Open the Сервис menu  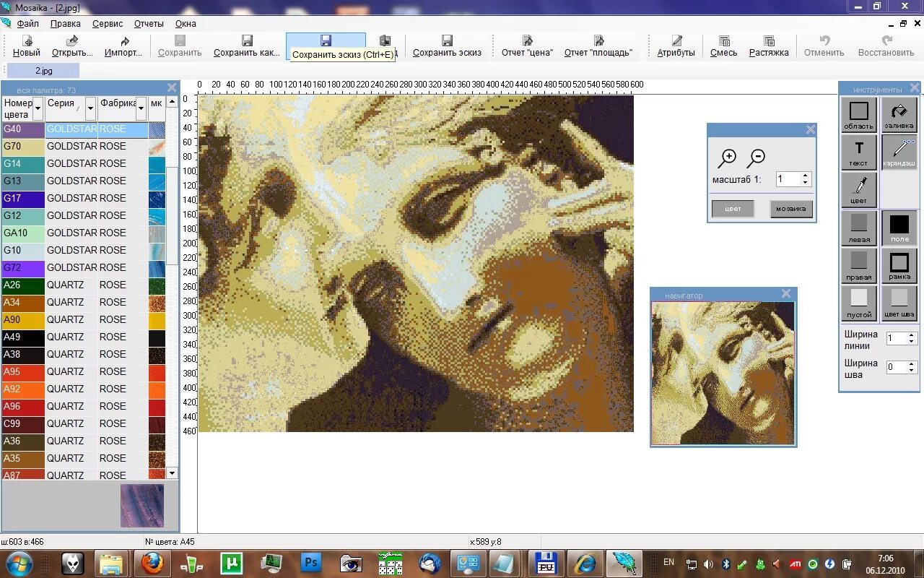pyautogui.click(x=108, y=23)
